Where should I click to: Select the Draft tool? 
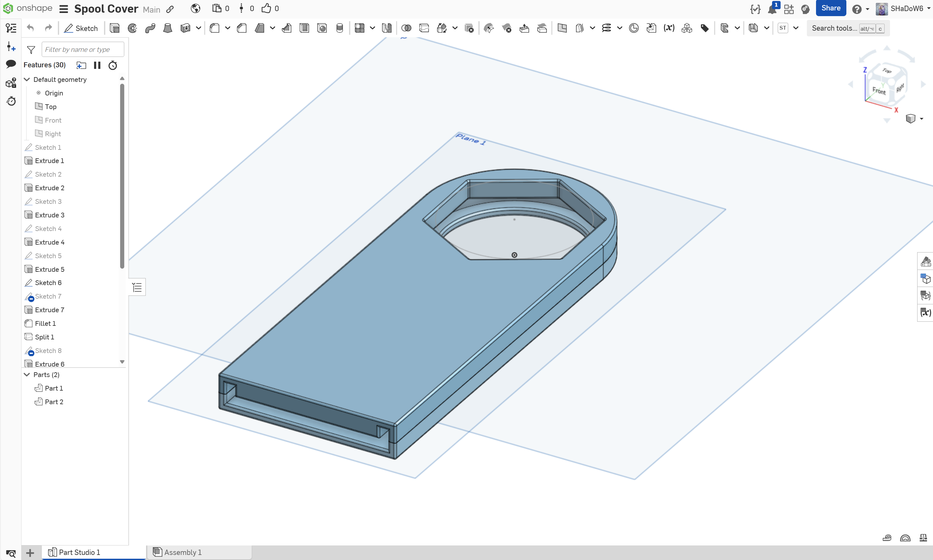coord(260,28)
